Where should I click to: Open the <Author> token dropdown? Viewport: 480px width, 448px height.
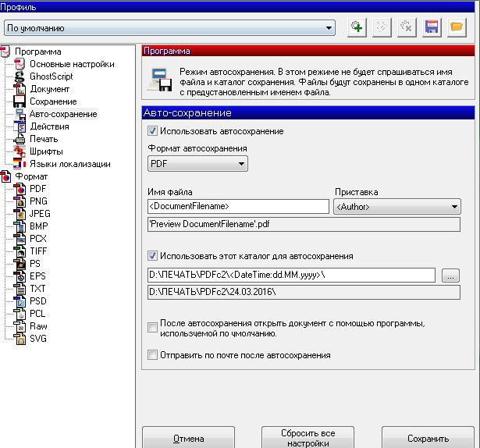tap(397, 207)
